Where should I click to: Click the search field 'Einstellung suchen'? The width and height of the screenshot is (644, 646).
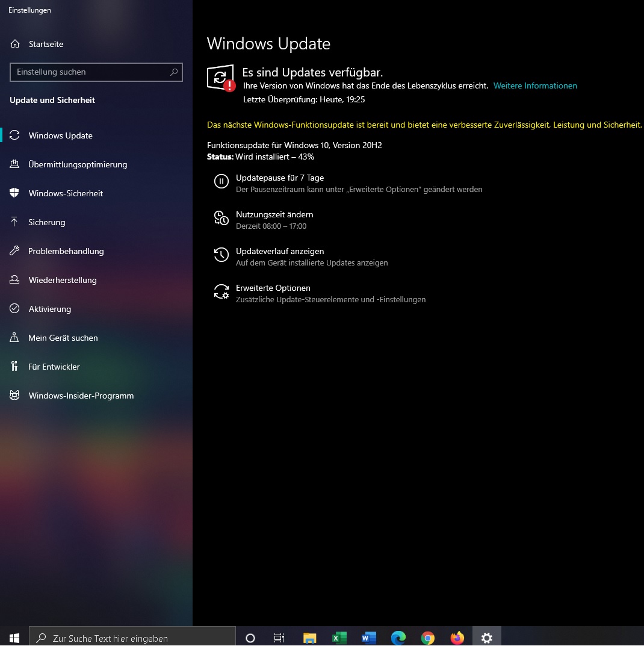click(90, 72)
